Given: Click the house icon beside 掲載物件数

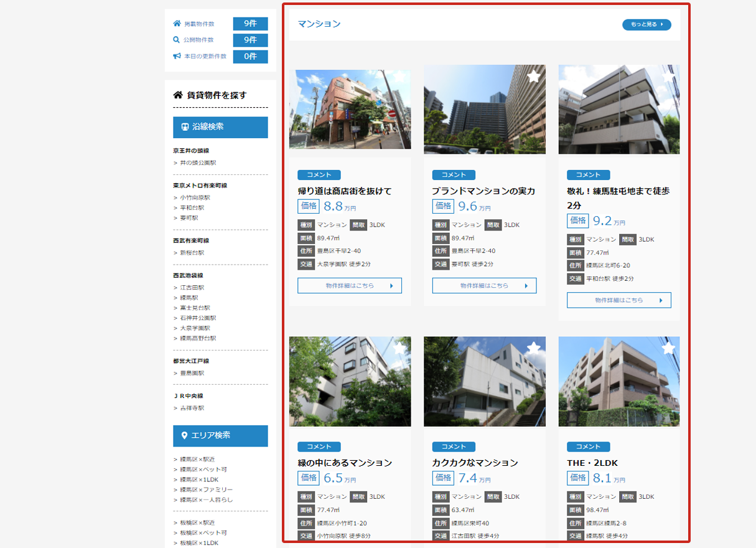Looking at the screenshot, I should [x=177, y=24].
